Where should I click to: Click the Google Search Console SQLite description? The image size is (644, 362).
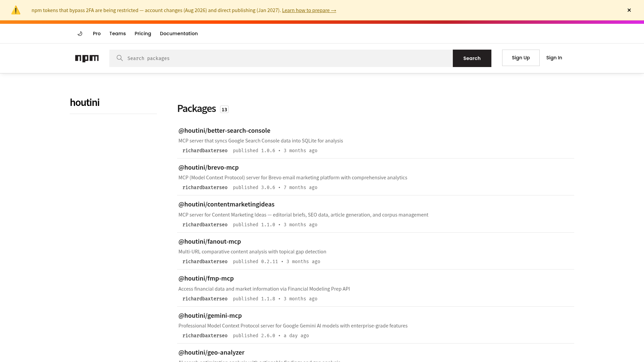tap(261, 141)
